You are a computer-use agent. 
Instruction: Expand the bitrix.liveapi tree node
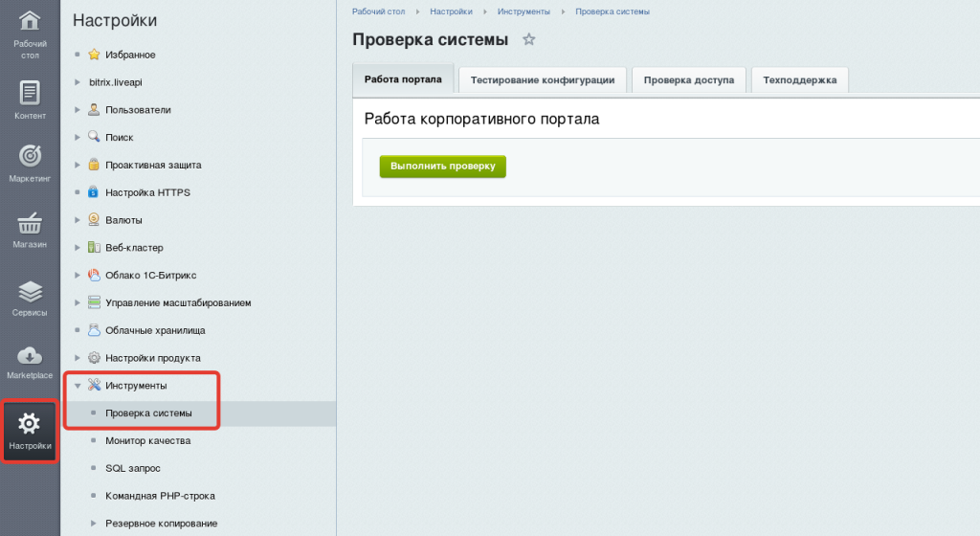(x=78, y=82)
